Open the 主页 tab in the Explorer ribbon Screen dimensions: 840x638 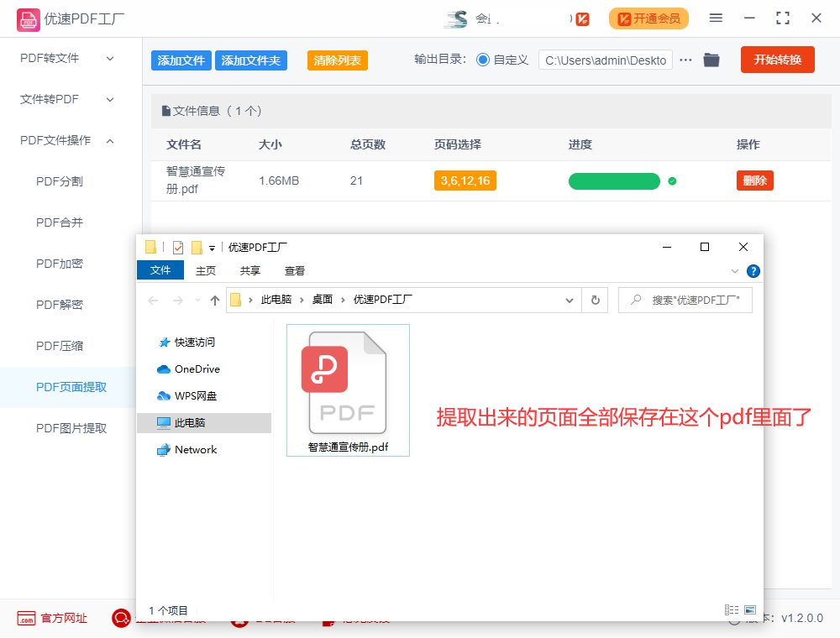tap(205, 271)
